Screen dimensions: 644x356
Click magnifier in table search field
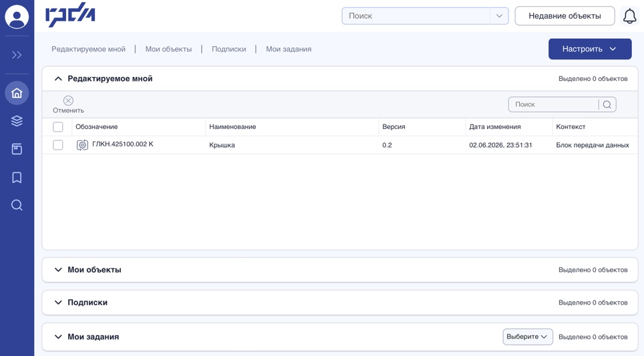coord(607,105)
